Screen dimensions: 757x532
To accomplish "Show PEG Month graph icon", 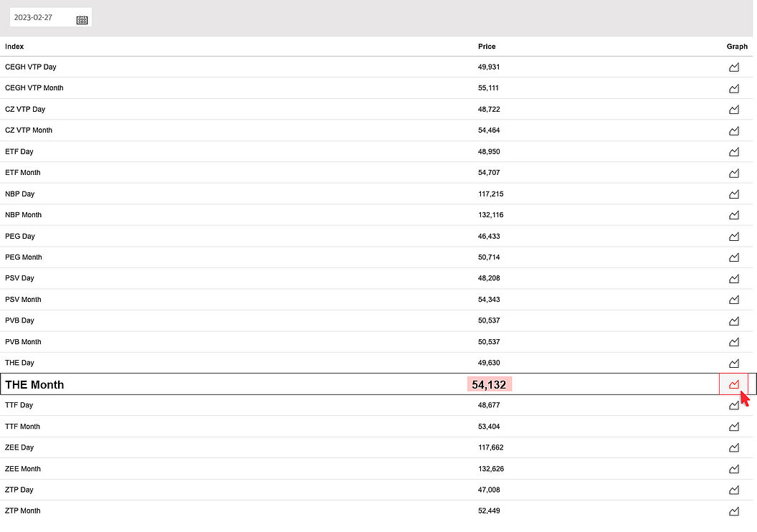I will click(x=734, y=257).
